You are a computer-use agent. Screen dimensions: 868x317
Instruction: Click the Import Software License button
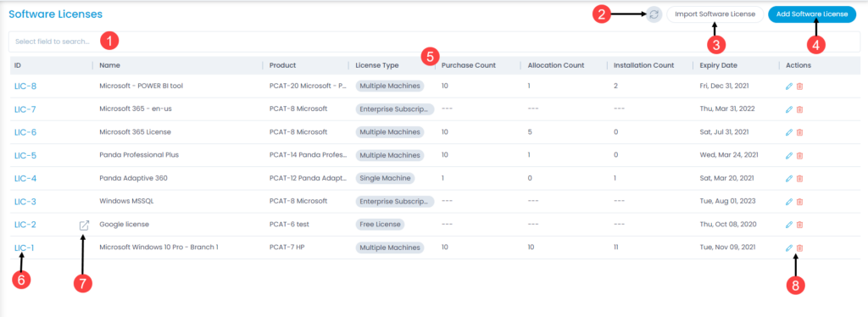[715, 14]
